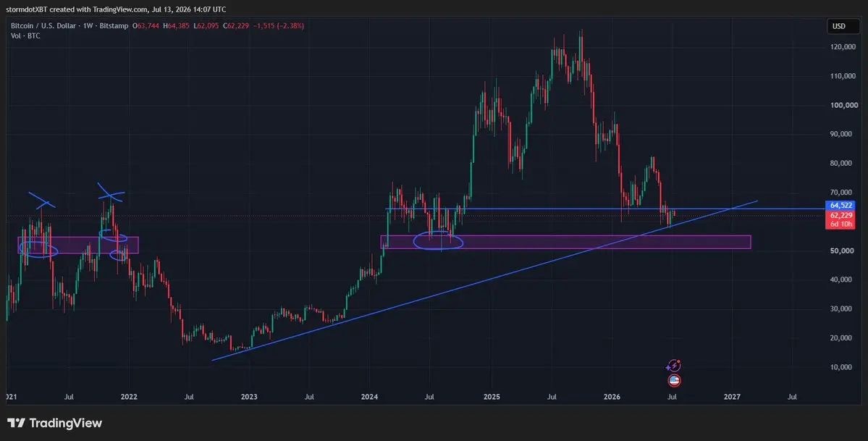Click the open value O63,744
868x441 pixels.
(146, 25)
